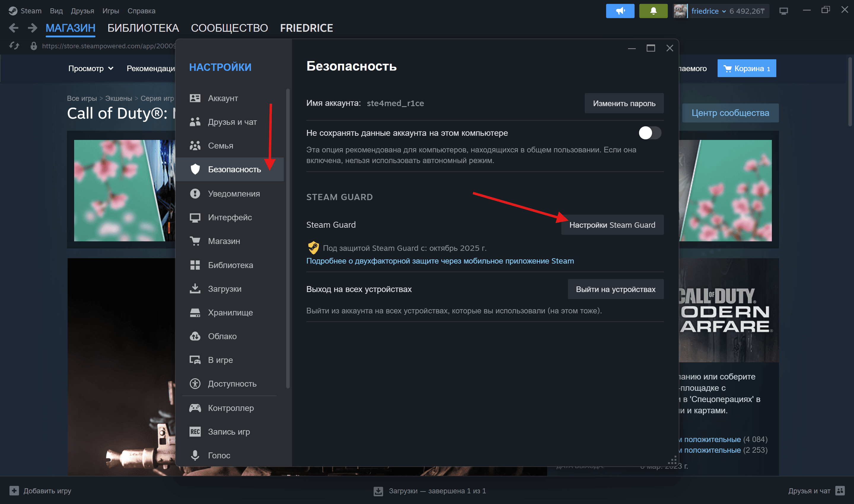Screen dimensions: 854x504
Task: Click the Рекомендации store nav item
Action: 151,68
